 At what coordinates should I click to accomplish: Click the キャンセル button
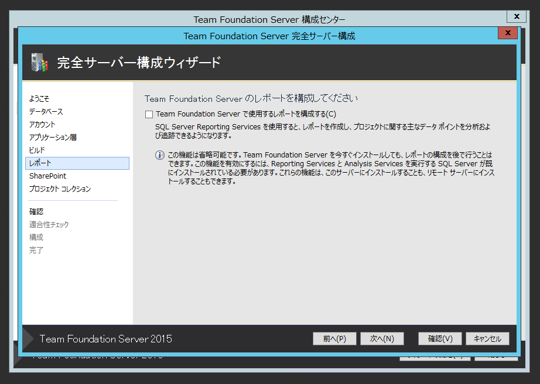487,339
